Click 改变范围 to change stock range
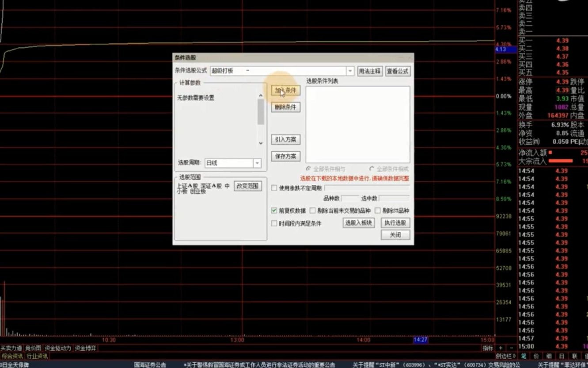Image resolution: width=588 pixels, height=368 pixels. pyautogui.click(x=248, y=186)
